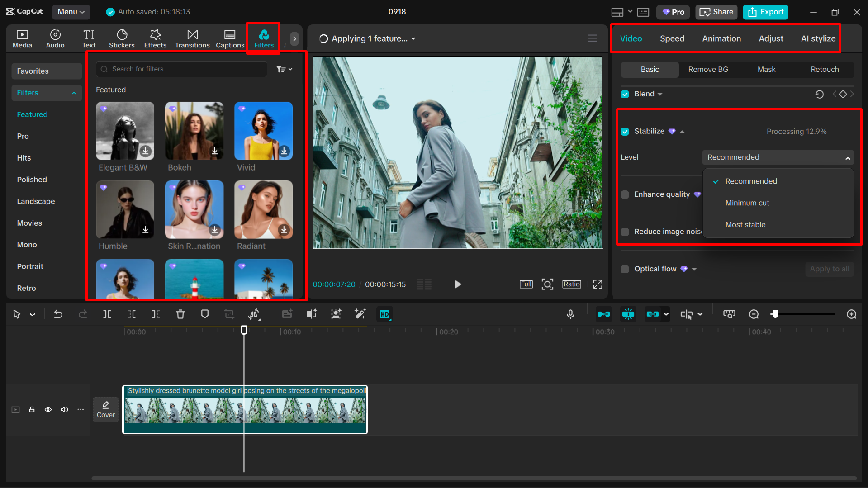This screenshot has width=868, height=488.
Task: Switch to the Speed tab
Action: [x=672, y=38]
